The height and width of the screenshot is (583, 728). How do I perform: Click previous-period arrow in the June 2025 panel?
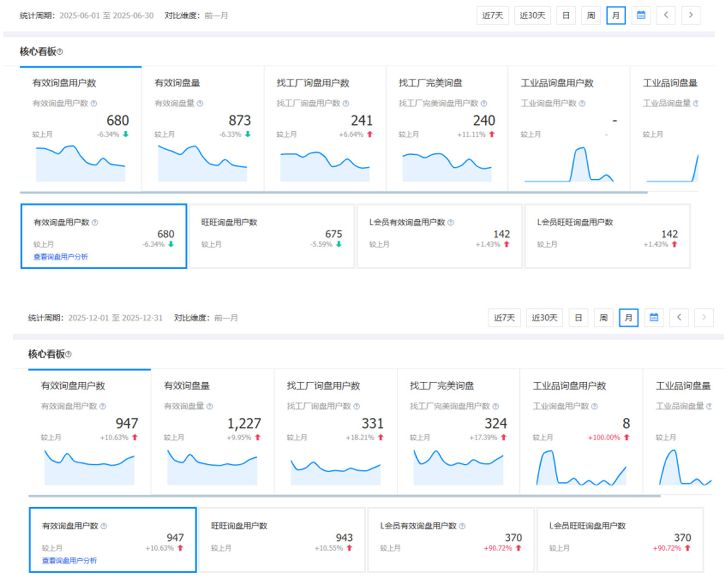666,15
